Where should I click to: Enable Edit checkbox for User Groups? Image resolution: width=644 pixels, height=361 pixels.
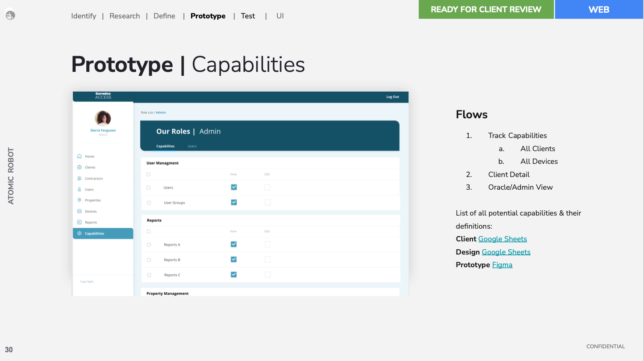pos(268,202)
